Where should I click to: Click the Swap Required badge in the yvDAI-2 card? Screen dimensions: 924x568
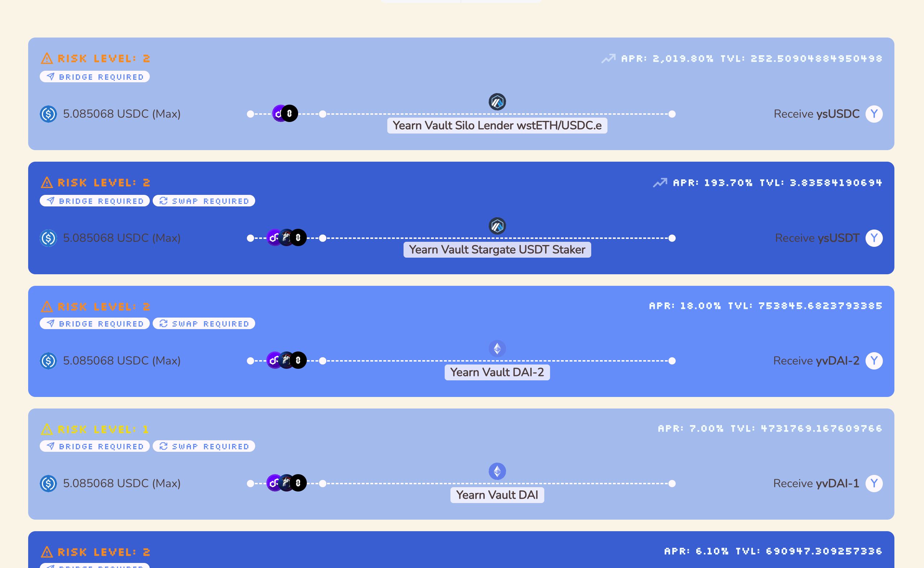coord(204,323)
